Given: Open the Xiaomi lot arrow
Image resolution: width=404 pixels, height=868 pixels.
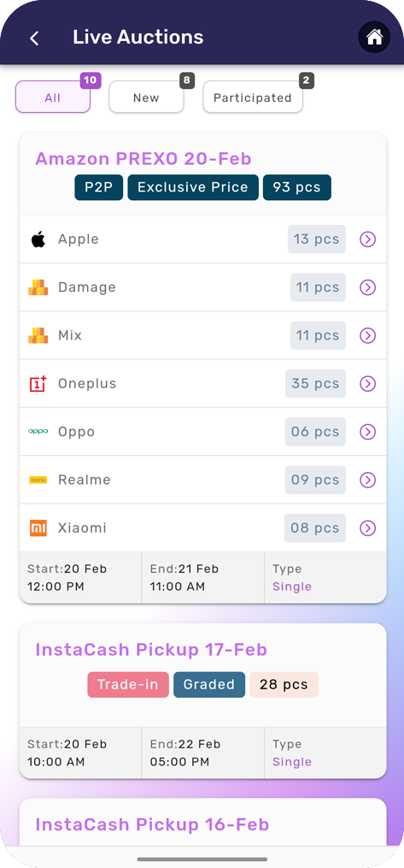Looking at the screenshot, I should click(x=367, y=528).
